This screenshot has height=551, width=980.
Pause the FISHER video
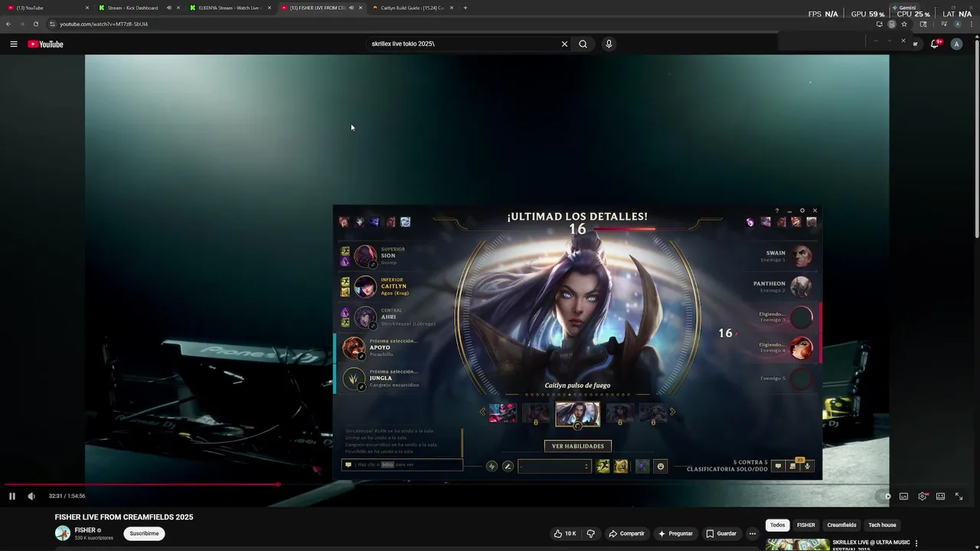12,496
